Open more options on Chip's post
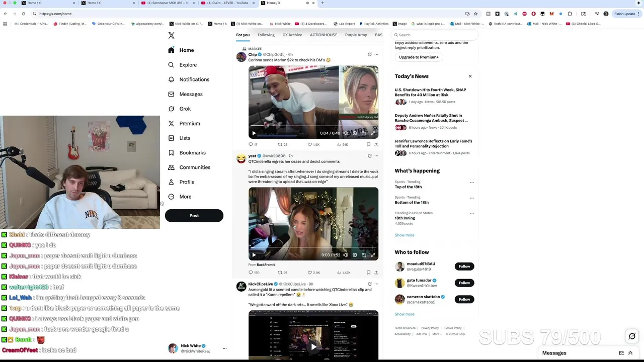Image resolution: width=644 pixels, height=362 pixels. (376, 54)
